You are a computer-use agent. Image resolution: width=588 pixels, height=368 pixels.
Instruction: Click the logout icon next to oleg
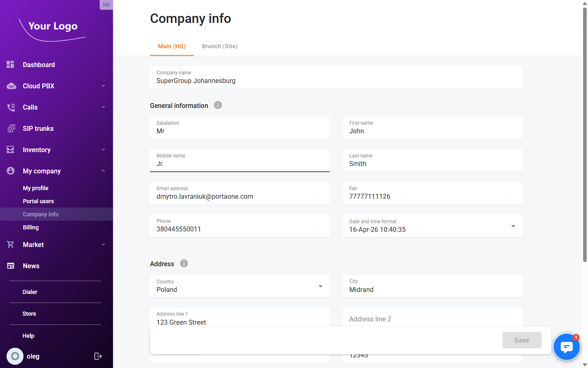(98, 356)
